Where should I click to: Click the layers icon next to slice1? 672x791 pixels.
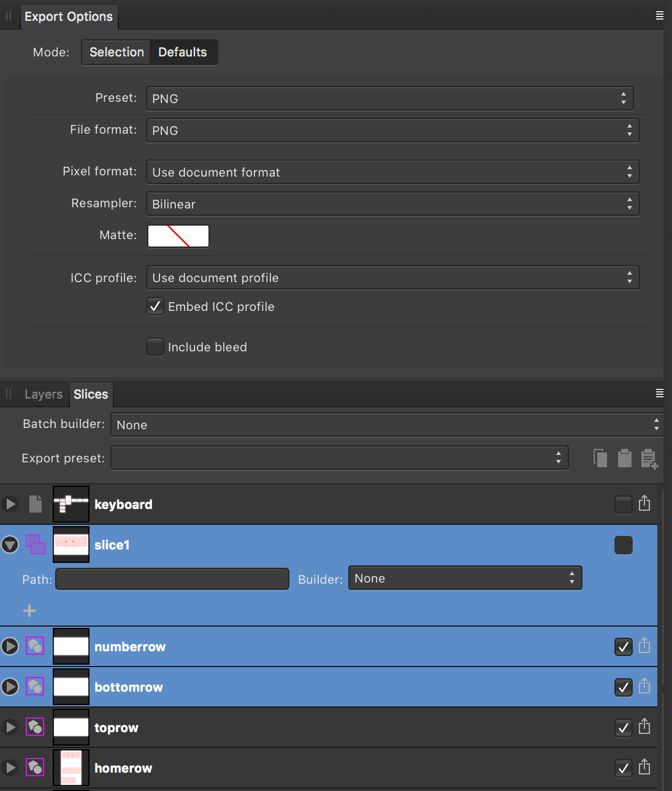(x=35, y=545)
